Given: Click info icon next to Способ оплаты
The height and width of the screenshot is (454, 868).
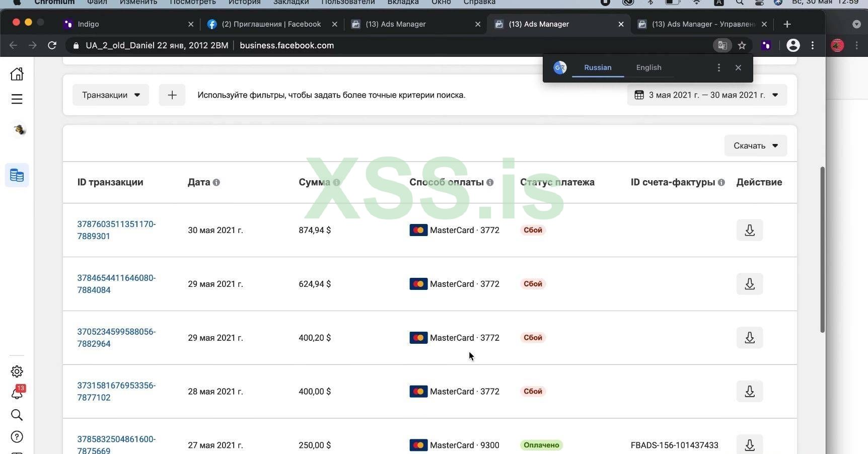Looking at the screenshot, I should pyautogui.click(x=490, y=183).
